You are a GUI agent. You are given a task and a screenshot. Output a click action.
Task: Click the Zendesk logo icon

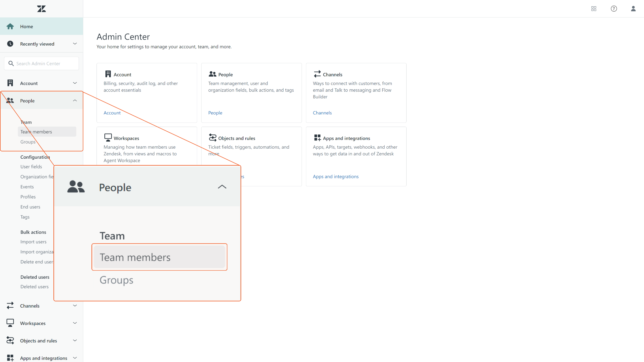[x=42, y=9]
